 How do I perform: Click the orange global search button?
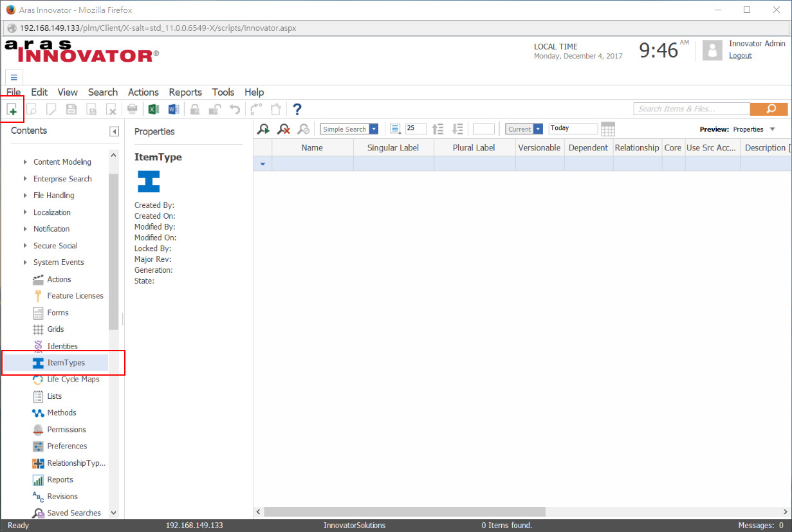tap(769, 109)
